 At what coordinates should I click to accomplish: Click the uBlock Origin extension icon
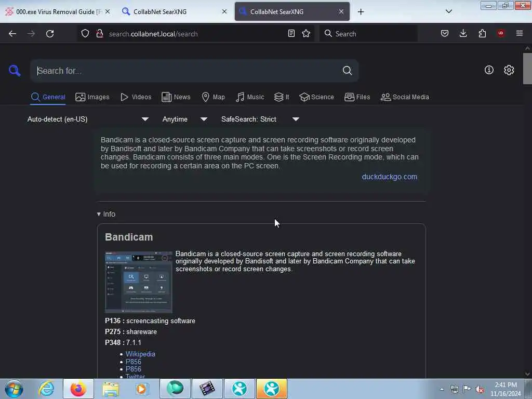point(501,33)
